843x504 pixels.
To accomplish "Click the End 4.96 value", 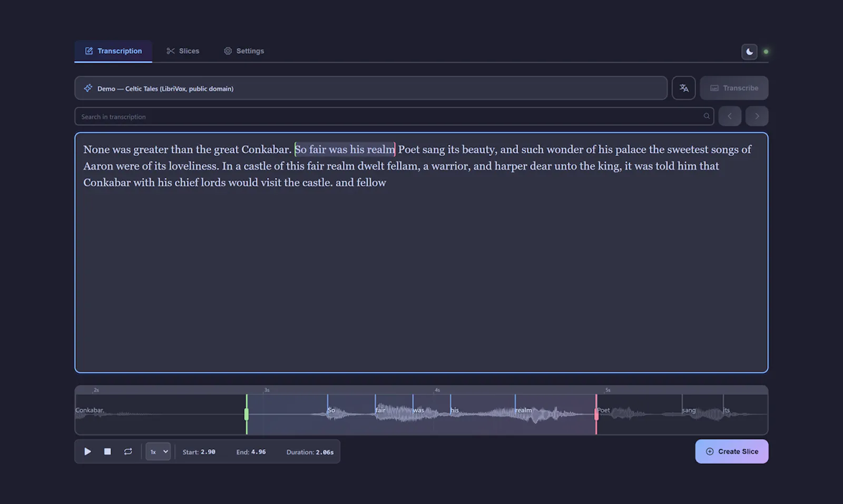I will [258, 452].
